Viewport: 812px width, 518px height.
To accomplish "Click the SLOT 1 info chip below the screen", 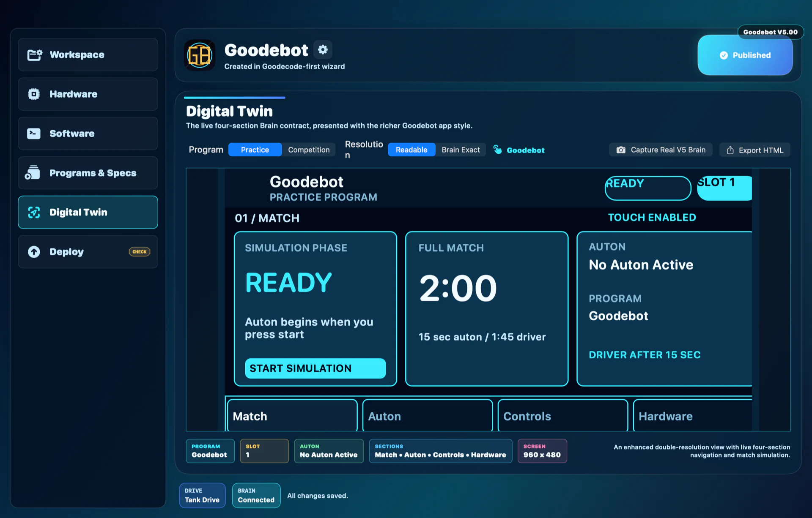I will click(x=264, y=451).
